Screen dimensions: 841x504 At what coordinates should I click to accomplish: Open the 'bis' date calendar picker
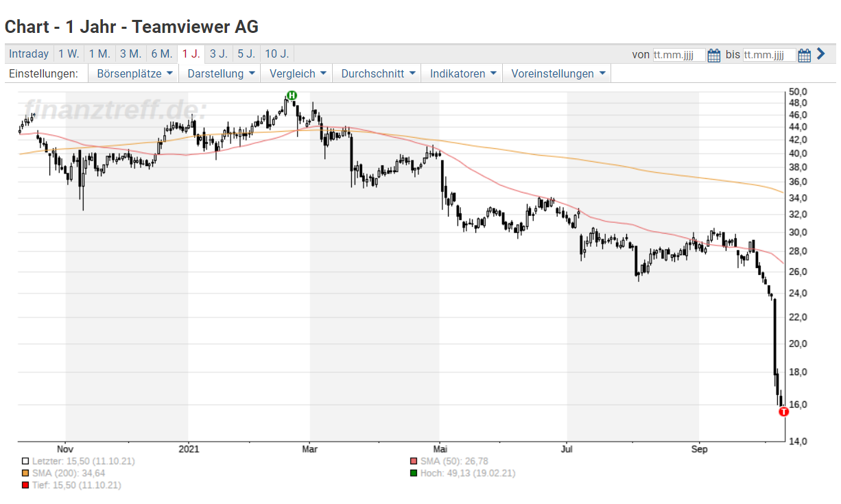pos(805,55)
